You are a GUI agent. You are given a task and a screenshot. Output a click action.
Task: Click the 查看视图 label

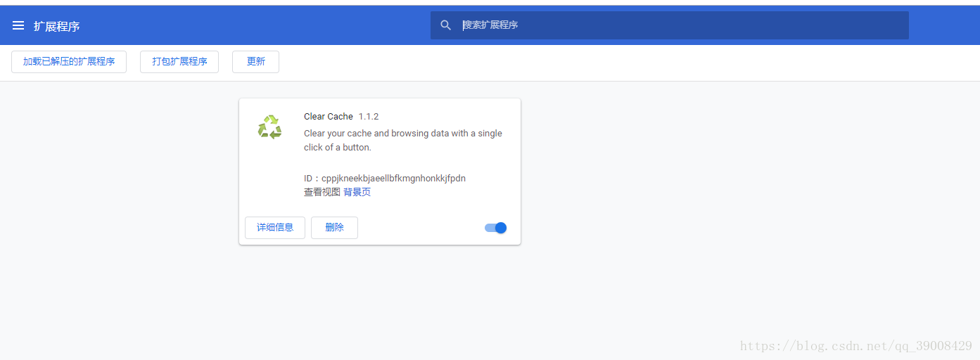click(322, 192)
